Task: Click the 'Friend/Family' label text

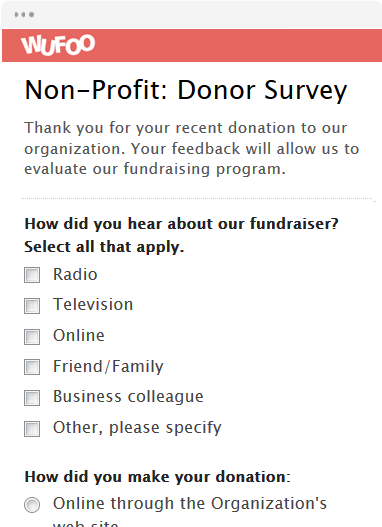Action: 108,366
